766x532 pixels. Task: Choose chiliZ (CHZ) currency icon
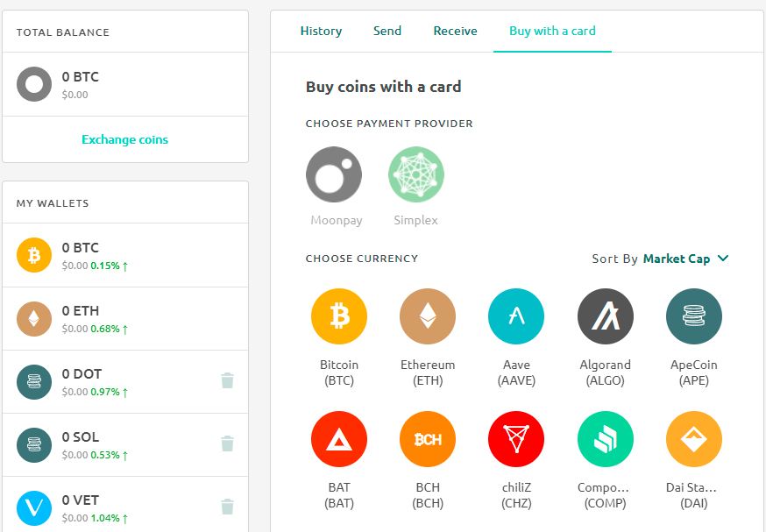pyautogui.click(x=516, y=439)
